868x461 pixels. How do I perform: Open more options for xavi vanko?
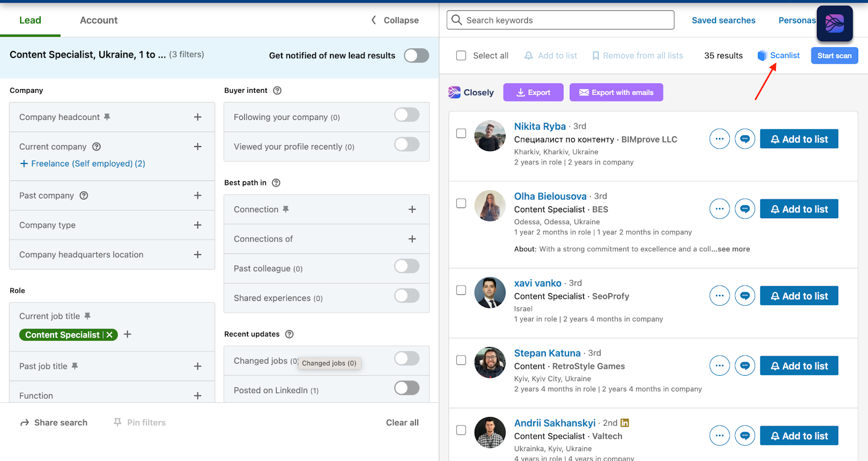(719, 296)
